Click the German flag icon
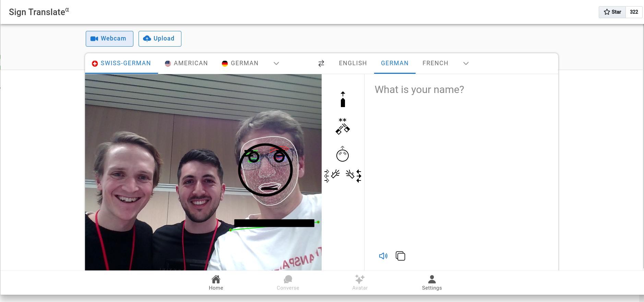 [x=225, y=63]
